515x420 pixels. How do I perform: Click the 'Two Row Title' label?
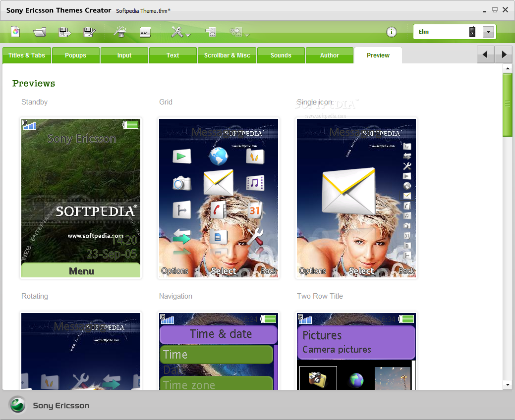(x=320, y=296)
